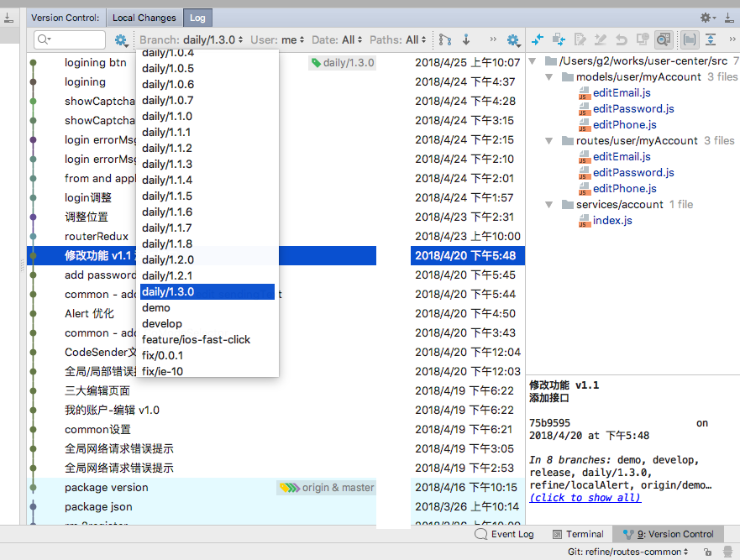
Task: Toggle the highlighted Go to Hash/Branch search toggle
Action: pos(662,39)
